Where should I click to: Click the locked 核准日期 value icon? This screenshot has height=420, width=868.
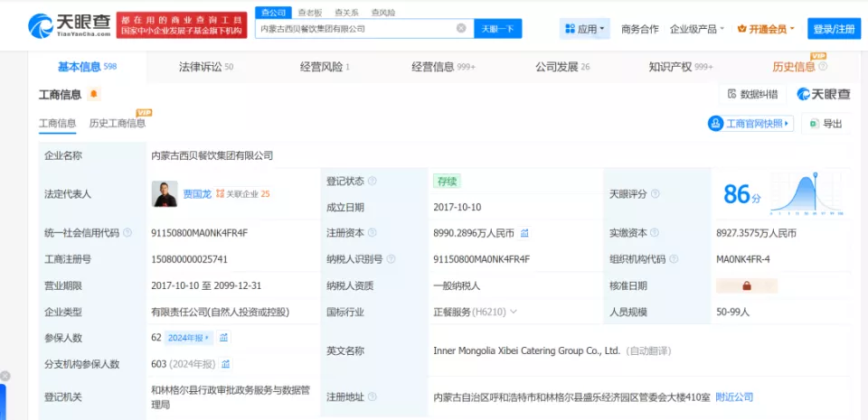(747, 285)
